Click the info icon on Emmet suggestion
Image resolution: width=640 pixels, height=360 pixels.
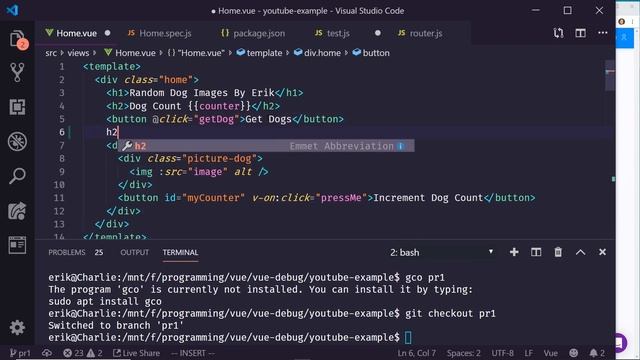401,146
